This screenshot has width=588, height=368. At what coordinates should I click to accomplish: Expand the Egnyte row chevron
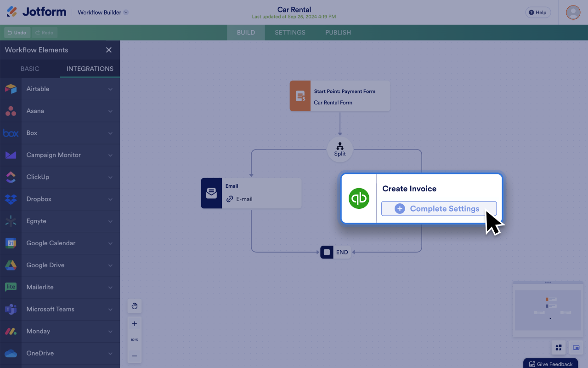pyautogui.click(x=110, y=222)
